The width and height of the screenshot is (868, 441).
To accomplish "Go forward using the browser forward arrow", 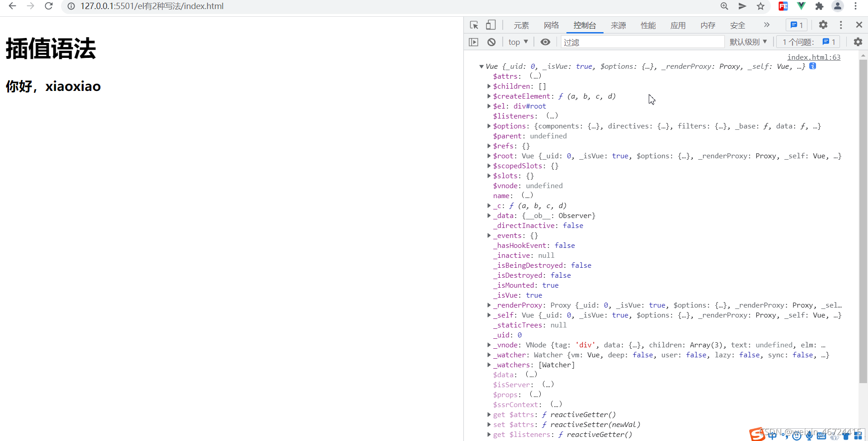I will (x=30, y=6).
